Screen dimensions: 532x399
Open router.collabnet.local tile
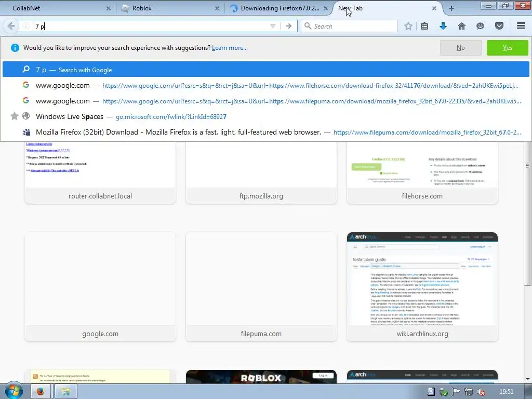pyautogui.click(x=100, y=172)
